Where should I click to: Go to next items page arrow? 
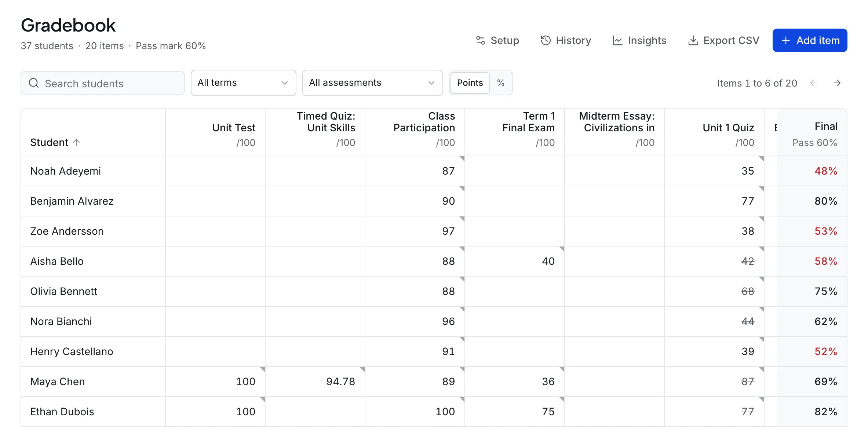pyautogui.click(x=837, y=83)
